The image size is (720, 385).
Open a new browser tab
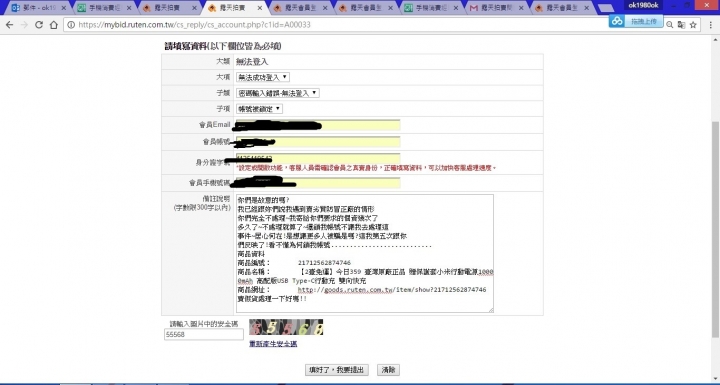tap(606, 8)
